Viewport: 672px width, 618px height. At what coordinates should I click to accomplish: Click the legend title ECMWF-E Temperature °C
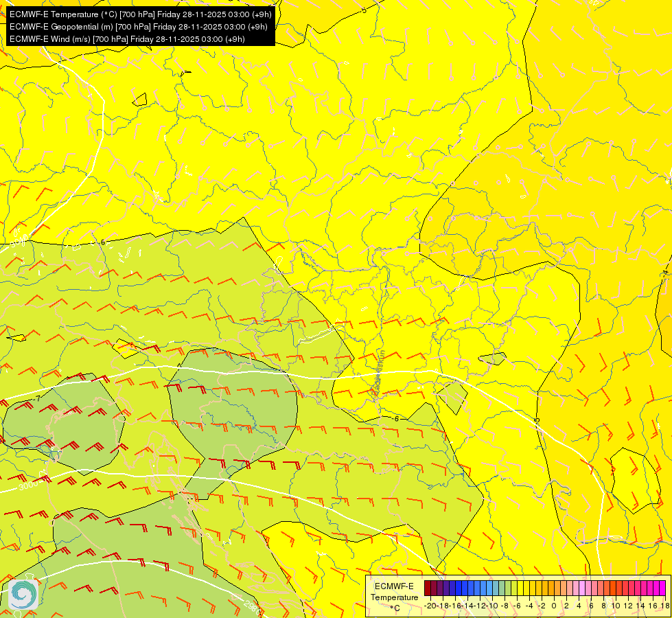[x=394, y=597]
